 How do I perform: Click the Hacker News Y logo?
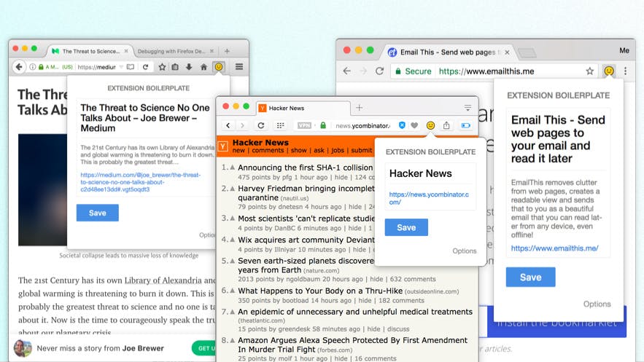tap(222, 146)
